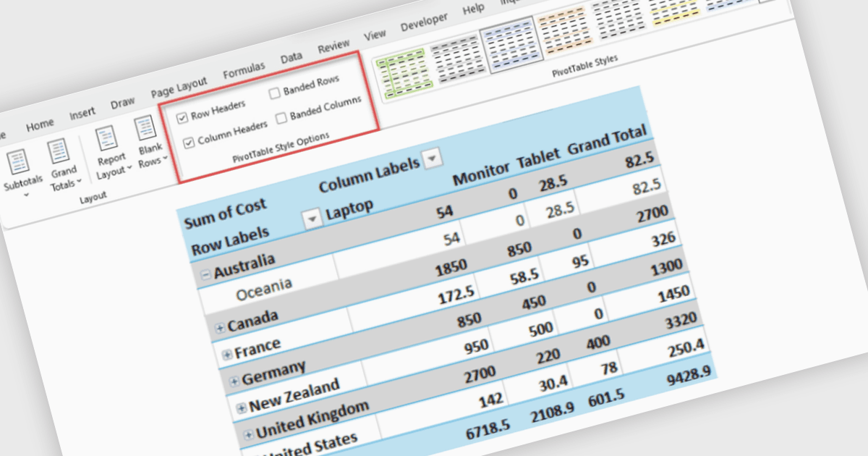Collapse the Australia row group
Screen dimensions: 868x456
pos(205,274)
